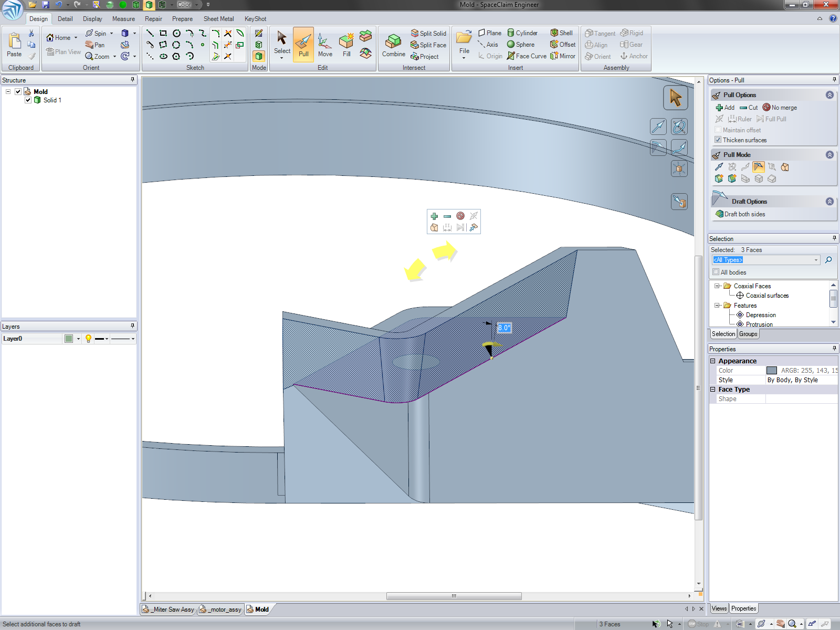840x630 pixels.
Task: Click the Split Solid tool
Action: tap(428, 33)
